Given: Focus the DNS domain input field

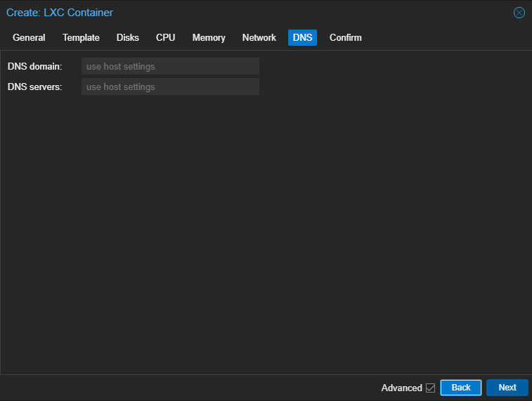Looking at the screenshot, I should 170,66.
